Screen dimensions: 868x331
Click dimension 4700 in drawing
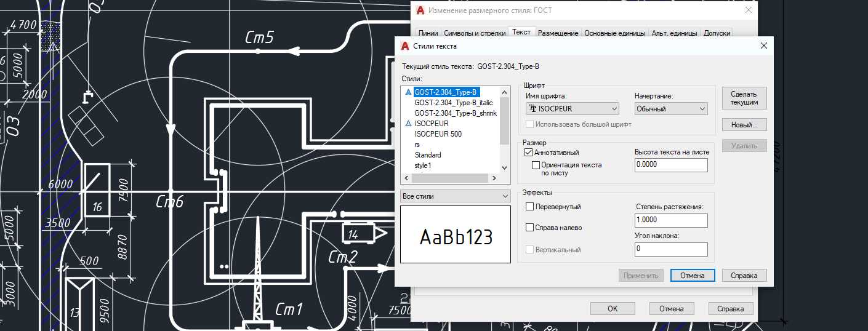coord(24,25)
